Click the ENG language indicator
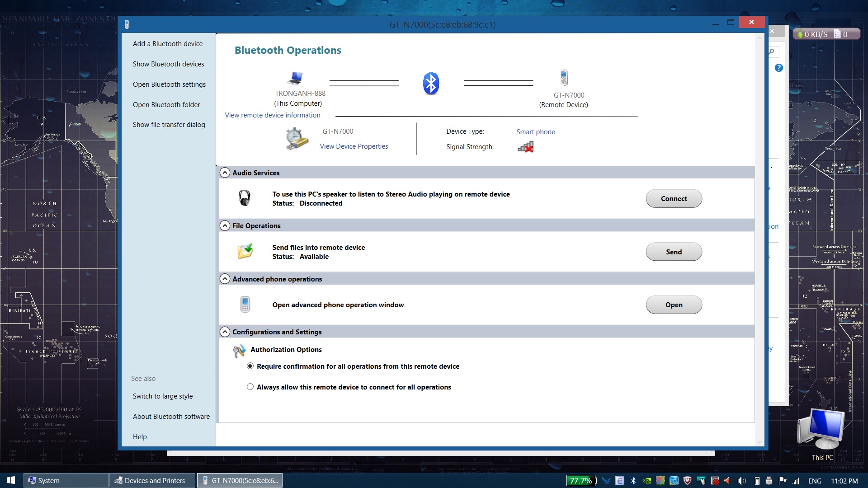Screen dimensions: 868x488 coord(815,481)
